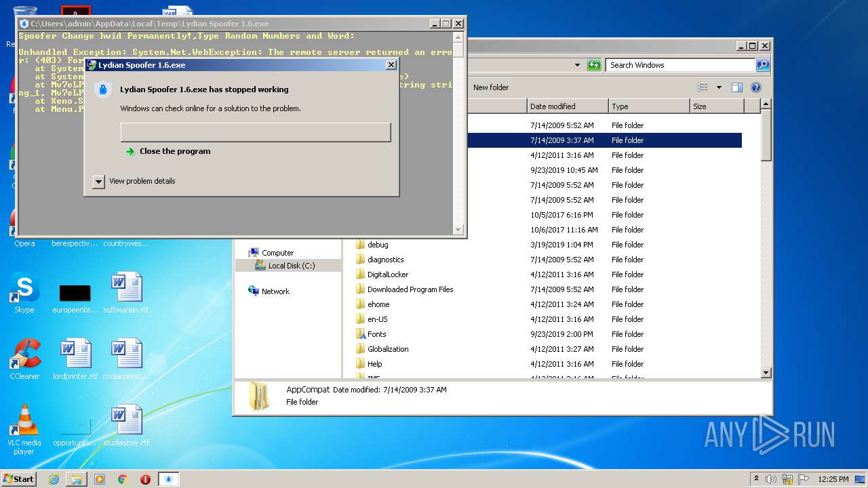868x488 pixels.
Task: Launch Windows Media Player from taskbar
Action: pyautogui.click(x=100, y=479)
